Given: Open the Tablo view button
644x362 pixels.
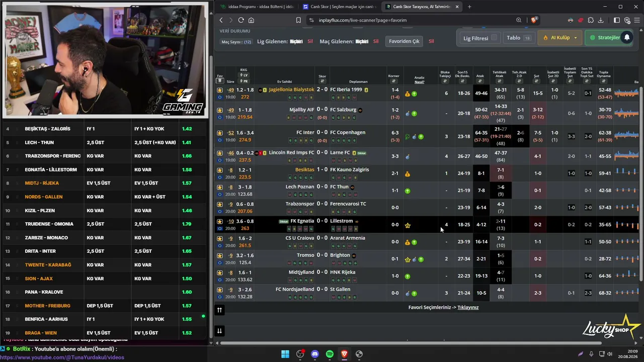Looking at the screenshot, I should tap(518, 38).
